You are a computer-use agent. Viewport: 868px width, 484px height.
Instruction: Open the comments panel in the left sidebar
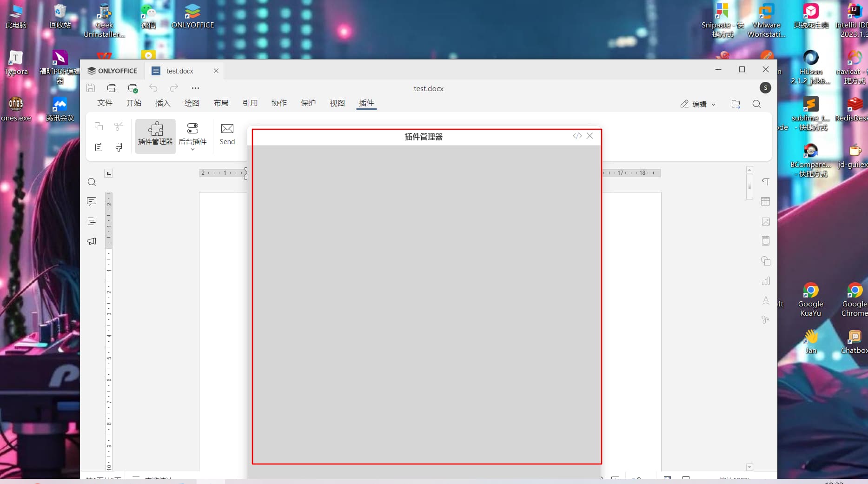[x=92, y=201]
